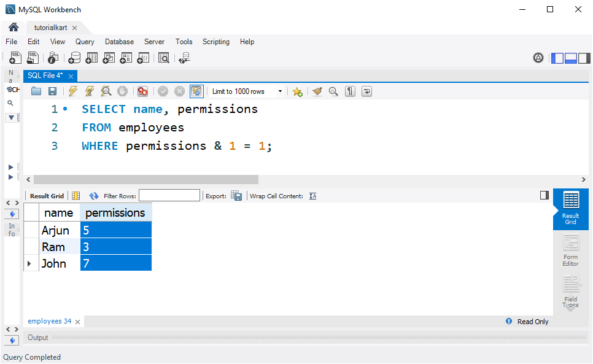Reconnect to DBMS icon

click(x=185, y=58)
